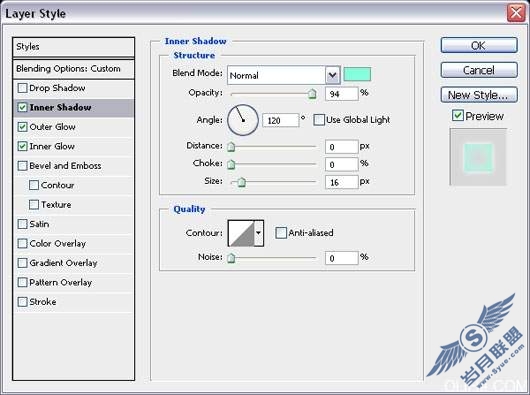Uncheck the Preview checkbox

(x=458, y=116)
